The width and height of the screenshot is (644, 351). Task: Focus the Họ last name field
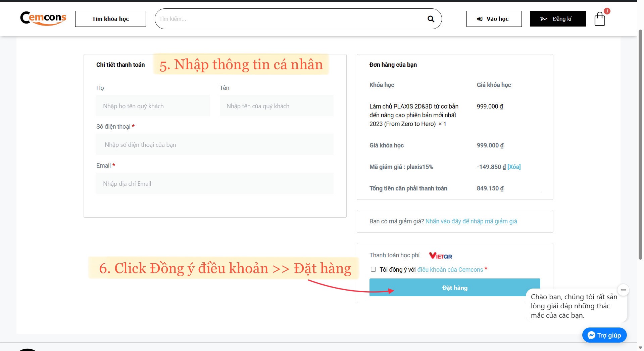click(153, 106)
